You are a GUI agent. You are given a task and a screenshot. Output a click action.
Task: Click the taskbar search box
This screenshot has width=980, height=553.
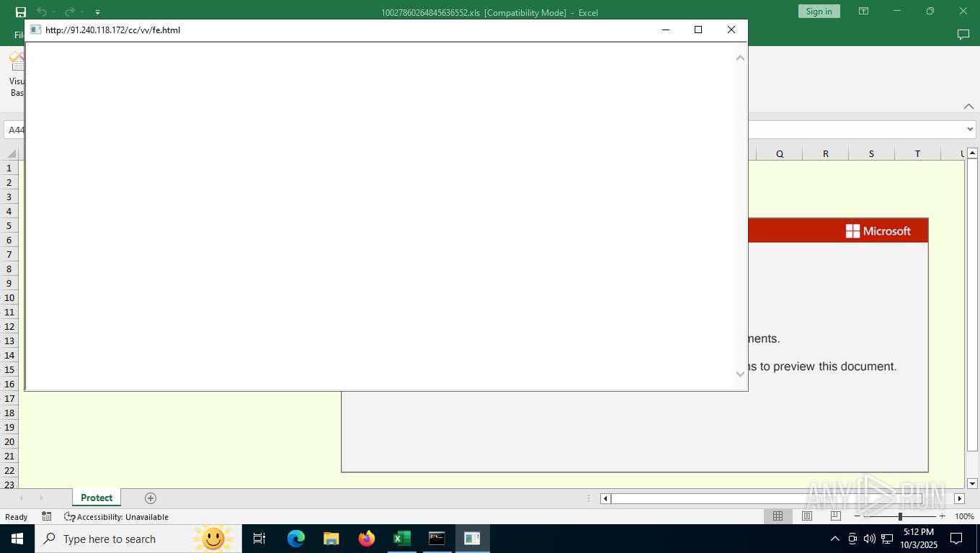coord(137,539)
